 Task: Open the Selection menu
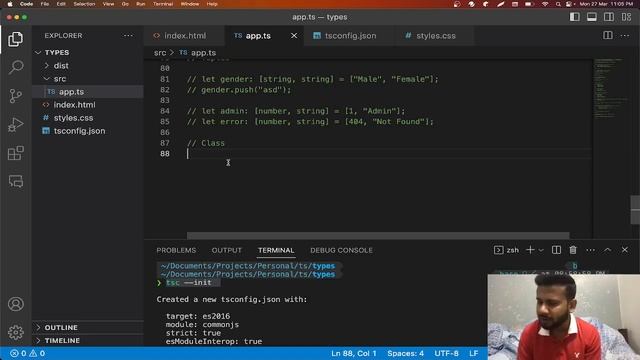click(84, 4)
